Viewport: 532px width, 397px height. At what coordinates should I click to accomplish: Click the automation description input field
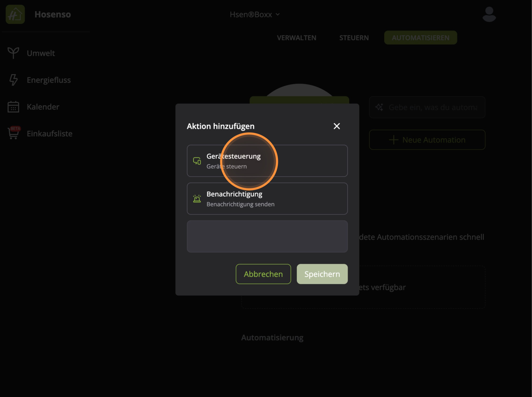432,107
